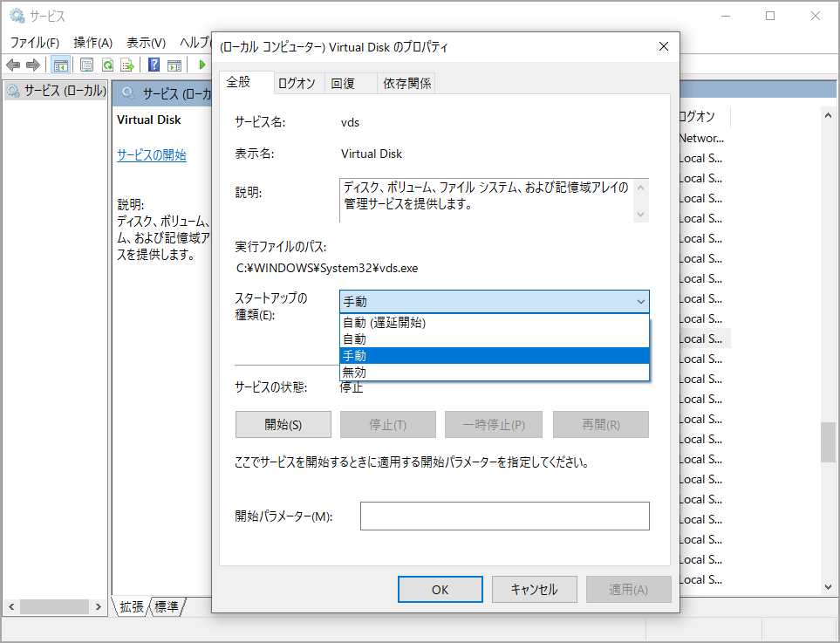
Task: Click the 開始パラメーター(M) input field
Action: [x=505, y=516]
